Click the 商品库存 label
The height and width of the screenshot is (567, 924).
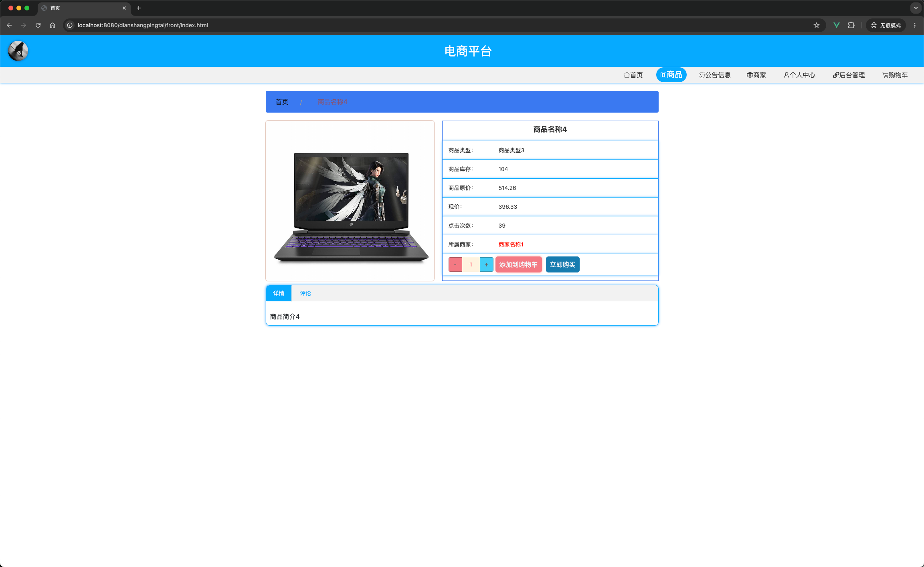(x=460, y=169)
